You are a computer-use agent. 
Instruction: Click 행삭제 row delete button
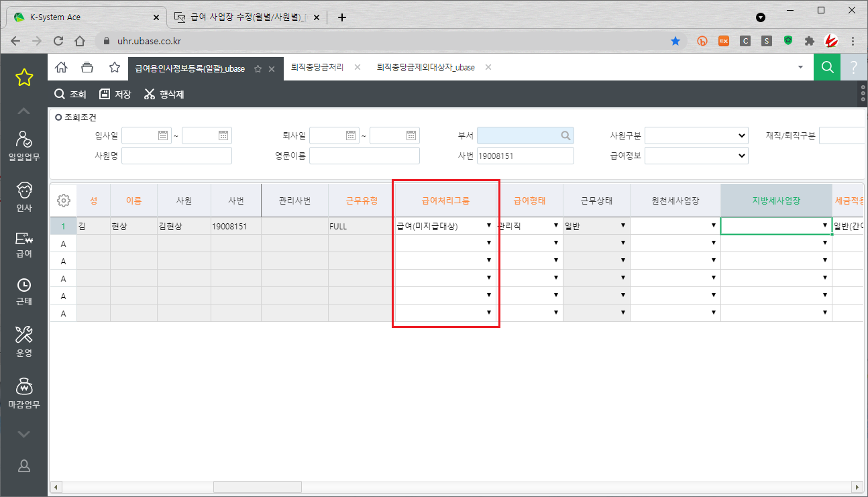tap(164, 95)
